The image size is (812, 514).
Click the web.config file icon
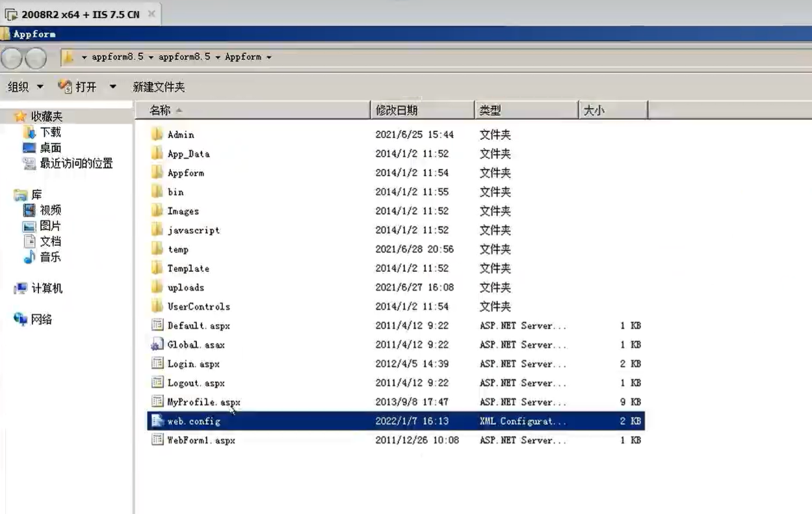pyautogui.click(x=157, y=421)
